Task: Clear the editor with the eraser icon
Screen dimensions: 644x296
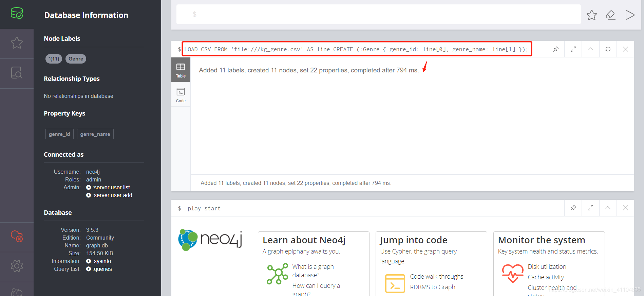Action: pyautogui.click(x=611, y=15)
